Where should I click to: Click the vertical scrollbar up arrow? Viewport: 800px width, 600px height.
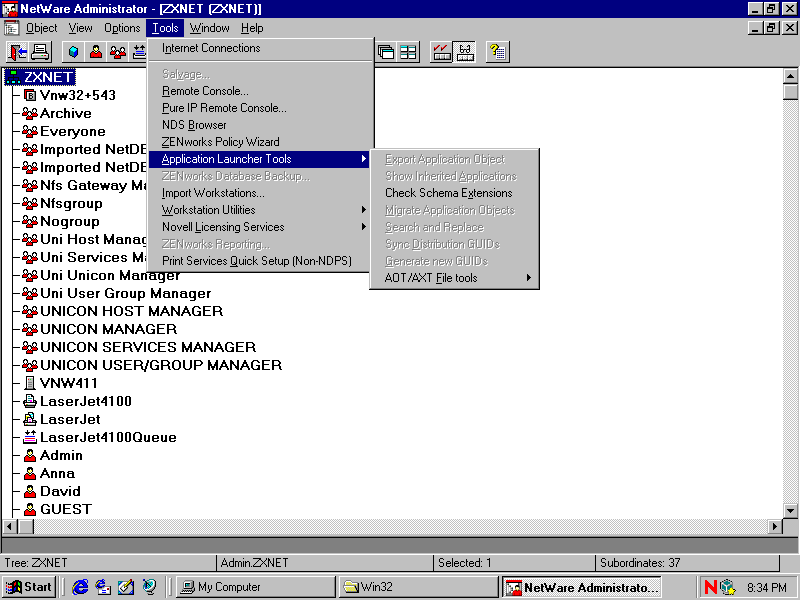pos(790,77)
